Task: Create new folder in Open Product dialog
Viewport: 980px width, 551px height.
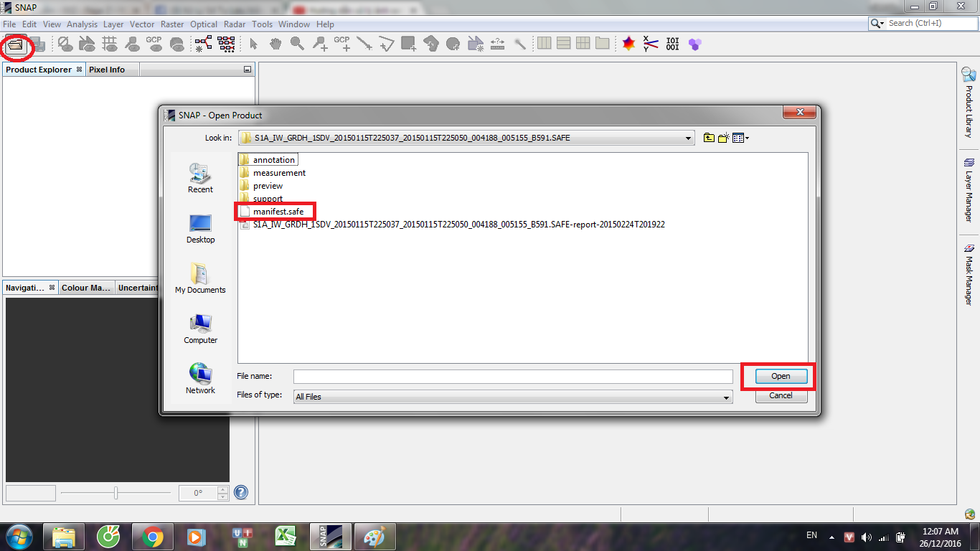Action: tap(724, 138)
